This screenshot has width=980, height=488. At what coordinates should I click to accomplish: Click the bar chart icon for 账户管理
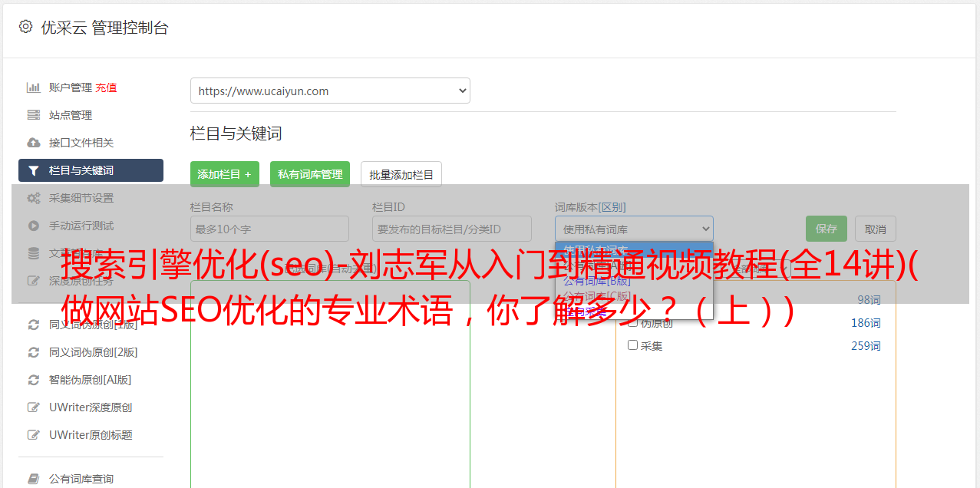tap(33, 87)
